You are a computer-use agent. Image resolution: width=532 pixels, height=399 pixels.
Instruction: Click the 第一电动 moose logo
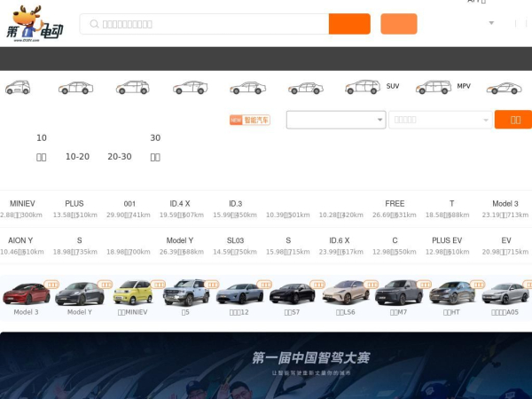tap(35, 24)
